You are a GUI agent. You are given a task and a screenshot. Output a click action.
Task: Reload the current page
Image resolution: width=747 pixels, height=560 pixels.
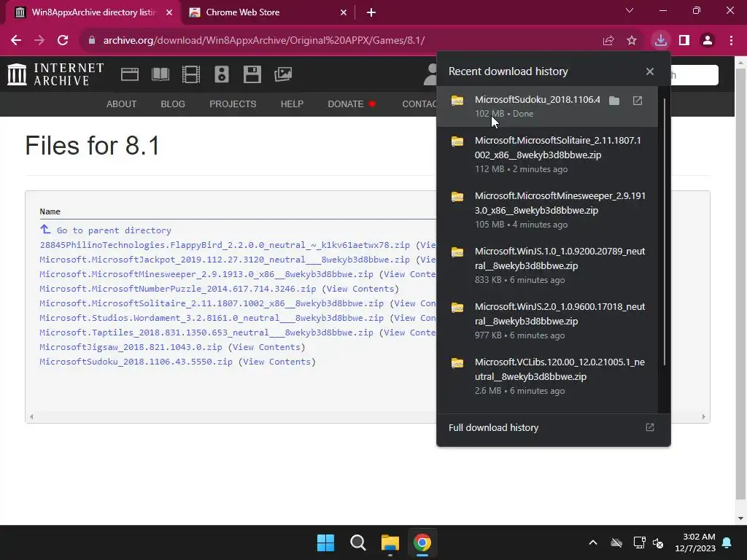point(63,40)
